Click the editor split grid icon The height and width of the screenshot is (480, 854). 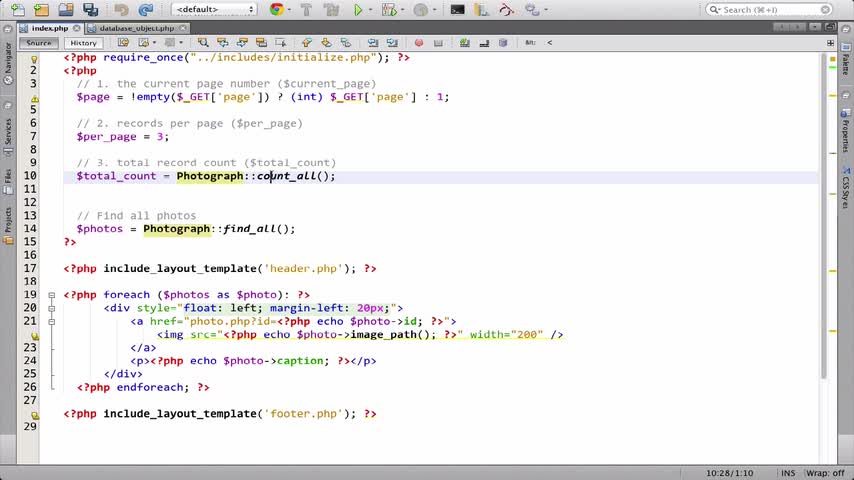tap(830, 42)
